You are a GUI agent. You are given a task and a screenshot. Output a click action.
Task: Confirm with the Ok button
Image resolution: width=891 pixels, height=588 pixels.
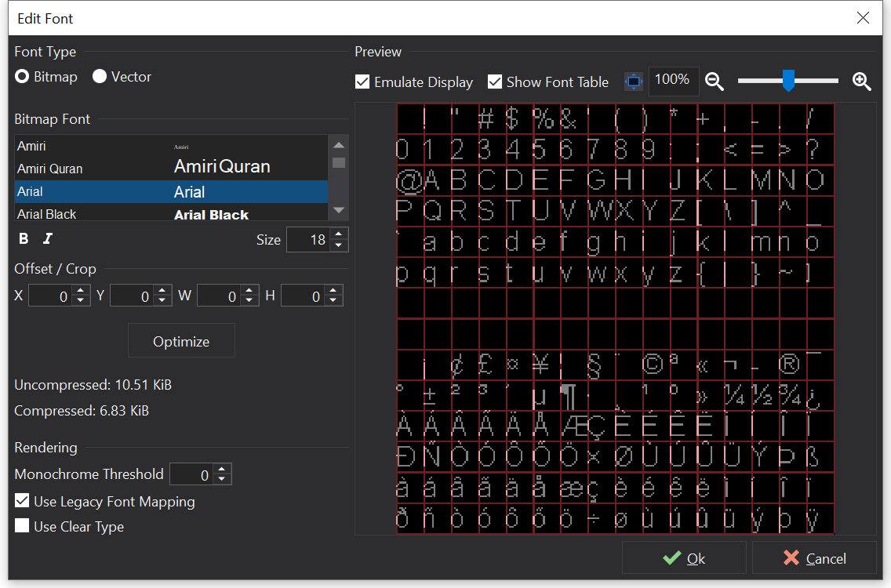(684, 558)
